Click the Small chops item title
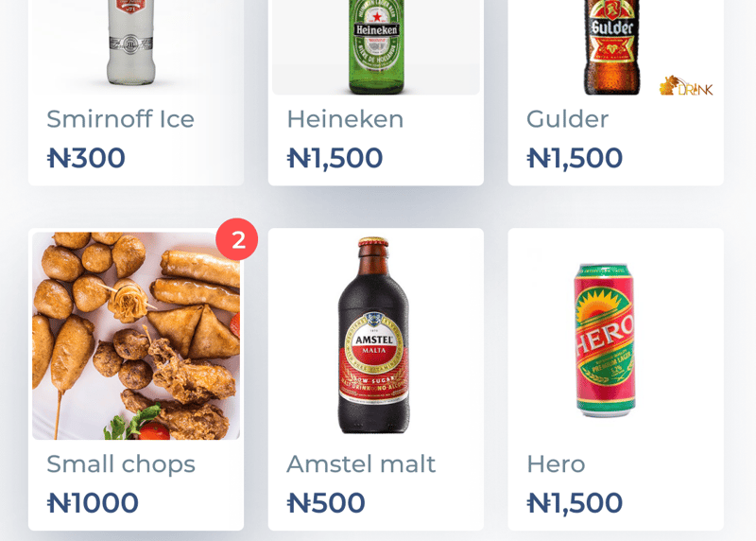 coord(121,464)
